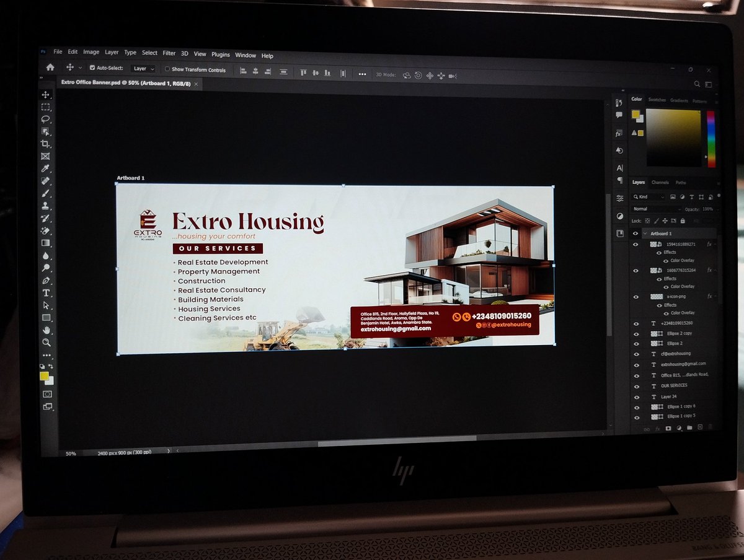Open the Auto-Select Layer dropdown
The width and height of the screenshot is (744, 560).
click(x=143, y=69)
